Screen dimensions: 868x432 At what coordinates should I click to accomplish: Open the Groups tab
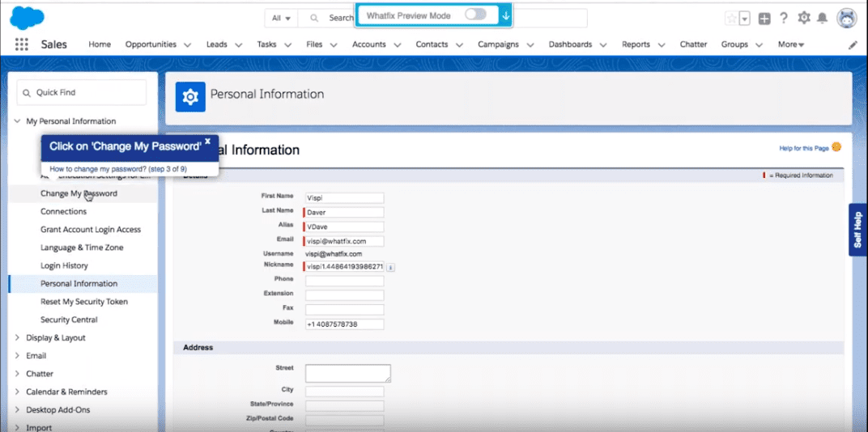tap(734, 44)
